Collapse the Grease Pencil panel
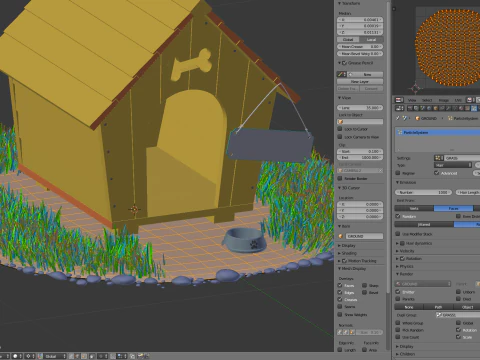 point(340,63)
